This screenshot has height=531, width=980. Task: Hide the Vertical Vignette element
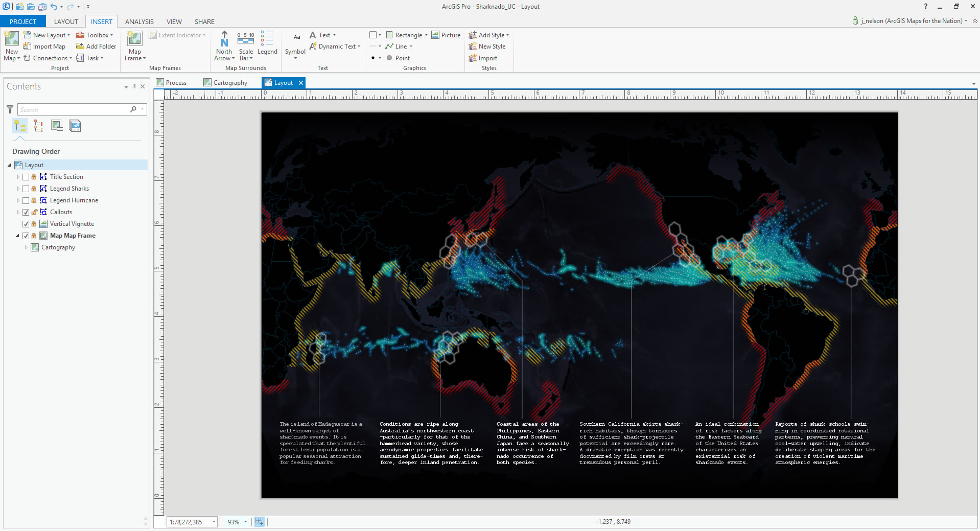click(x=26, y=224)
